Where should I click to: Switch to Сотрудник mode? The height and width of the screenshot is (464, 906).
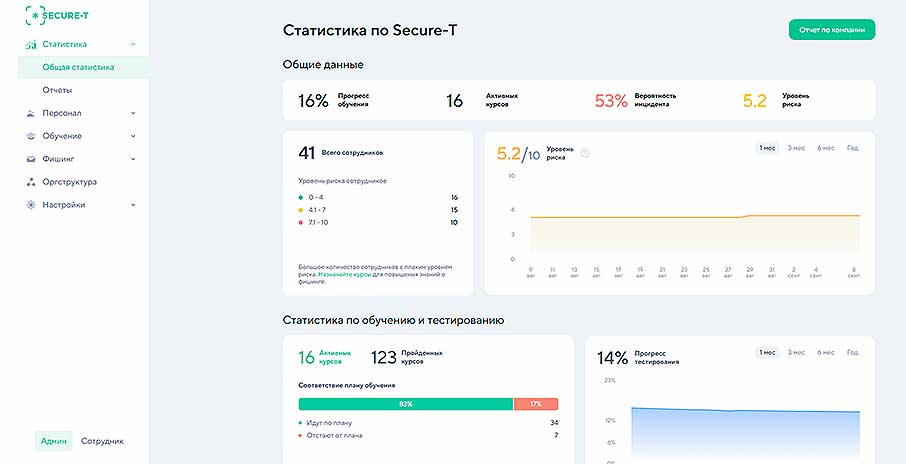(x=102, y=441)
